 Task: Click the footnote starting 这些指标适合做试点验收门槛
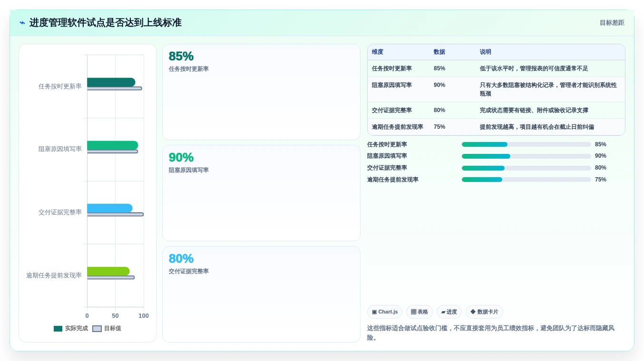click(491, 333)
